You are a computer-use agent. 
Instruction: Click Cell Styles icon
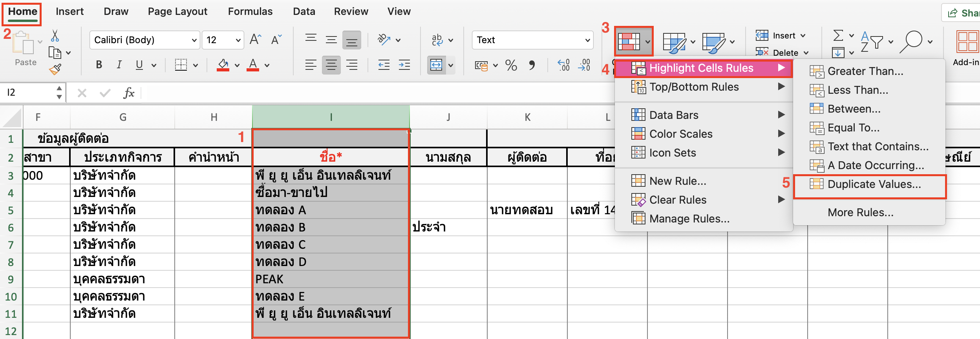point(714,42)
